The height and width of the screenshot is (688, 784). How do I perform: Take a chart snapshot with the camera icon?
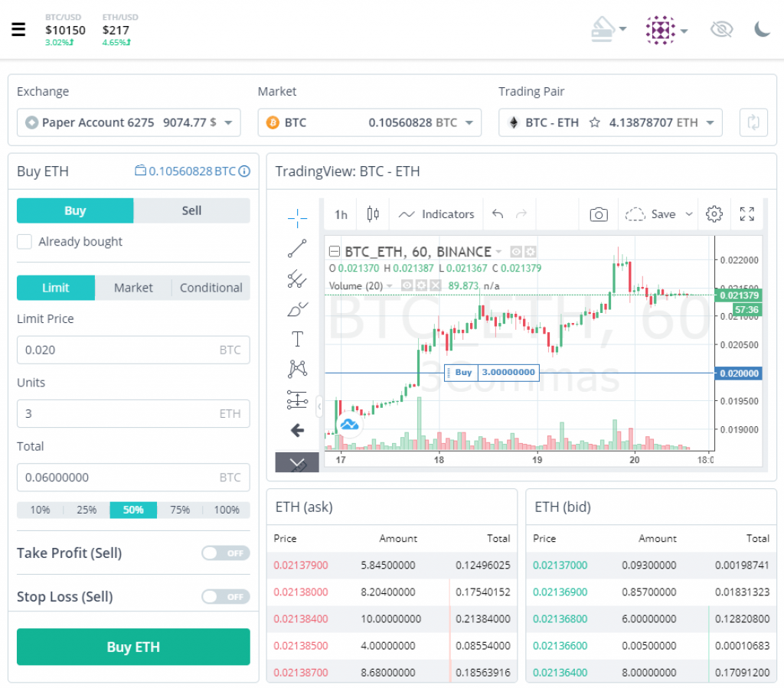[599, 214]
